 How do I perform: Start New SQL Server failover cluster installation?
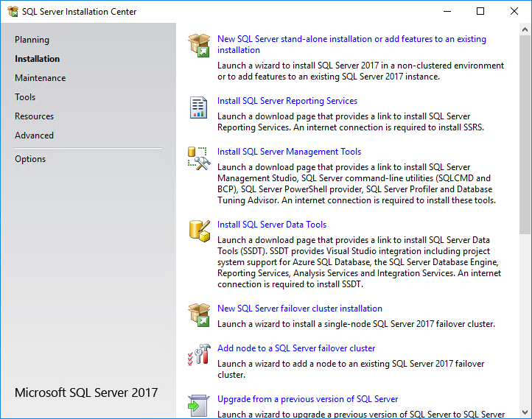click(300, 309)
